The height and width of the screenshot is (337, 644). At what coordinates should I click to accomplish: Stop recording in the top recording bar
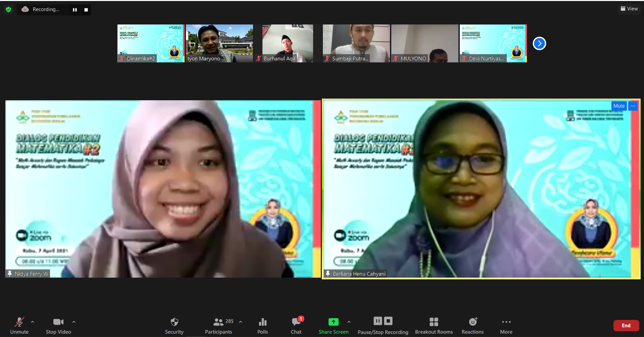[x=86, y=10]
